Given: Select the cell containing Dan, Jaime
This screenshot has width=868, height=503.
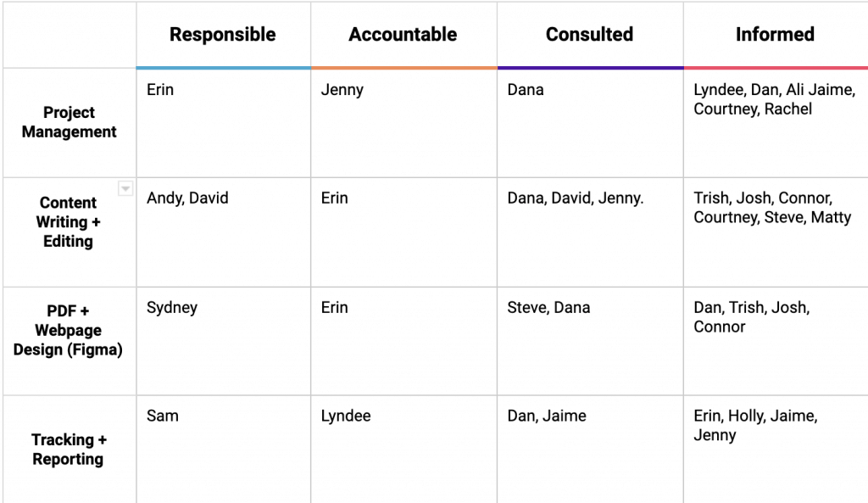Looking at the screenshot, I should 590,450.
